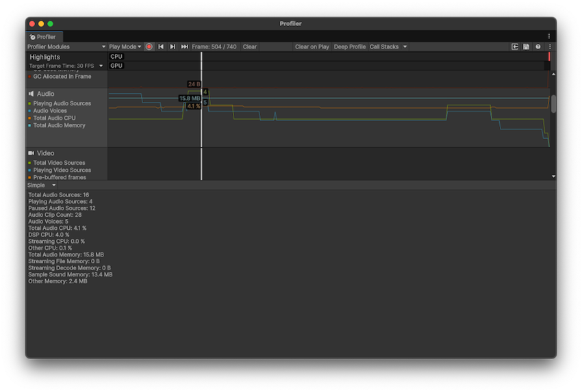Click the load profiler data icon
This screenshot has height=392, width=582.
pos(515,47)
